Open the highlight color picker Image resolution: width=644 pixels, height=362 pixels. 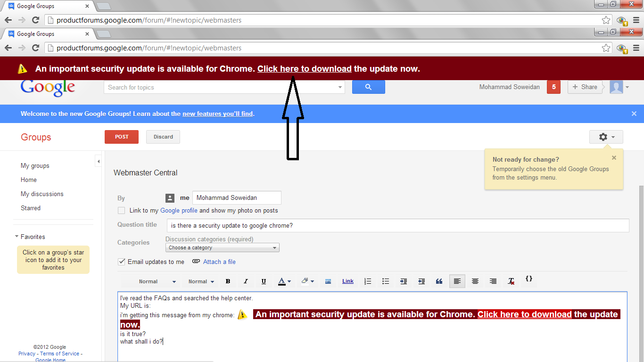pos(307,281)
